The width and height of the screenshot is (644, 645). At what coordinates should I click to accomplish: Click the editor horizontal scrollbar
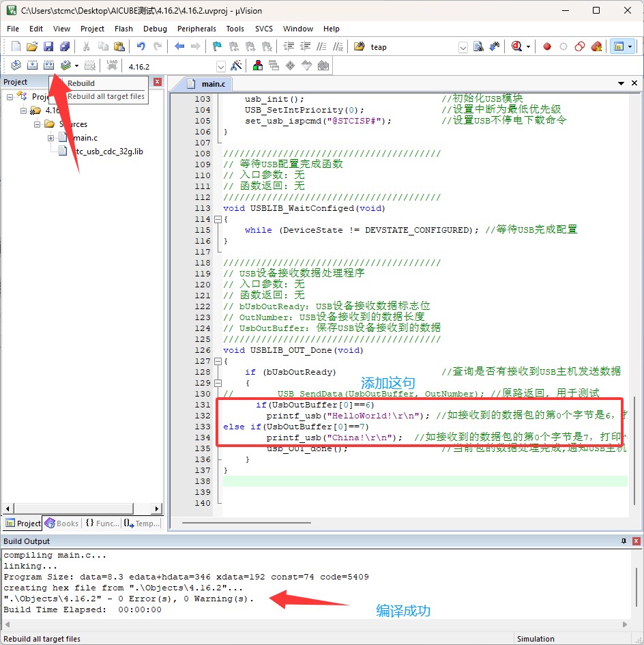[x=246, y=523]
